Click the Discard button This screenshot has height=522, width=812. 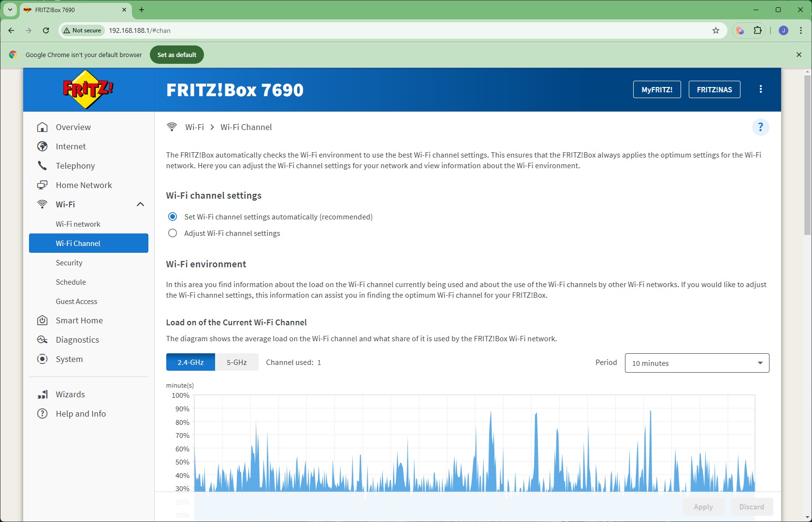pyautogui.click(x=752, y=507)
